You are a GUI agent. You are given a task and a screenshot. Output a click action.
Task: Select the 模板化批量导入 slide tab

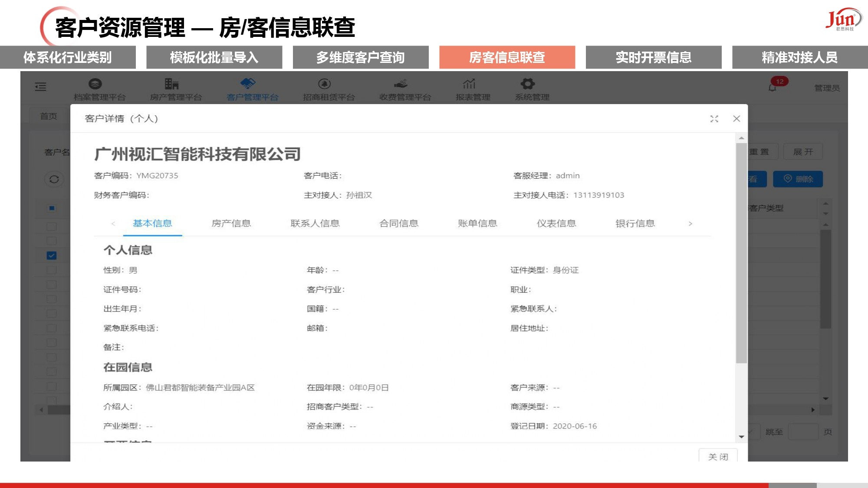[x=214, y=57]
